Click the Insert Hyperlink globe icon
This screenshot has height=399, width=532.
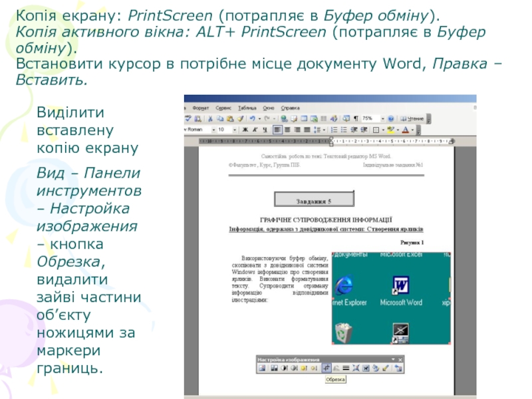(x=285, y=118)
